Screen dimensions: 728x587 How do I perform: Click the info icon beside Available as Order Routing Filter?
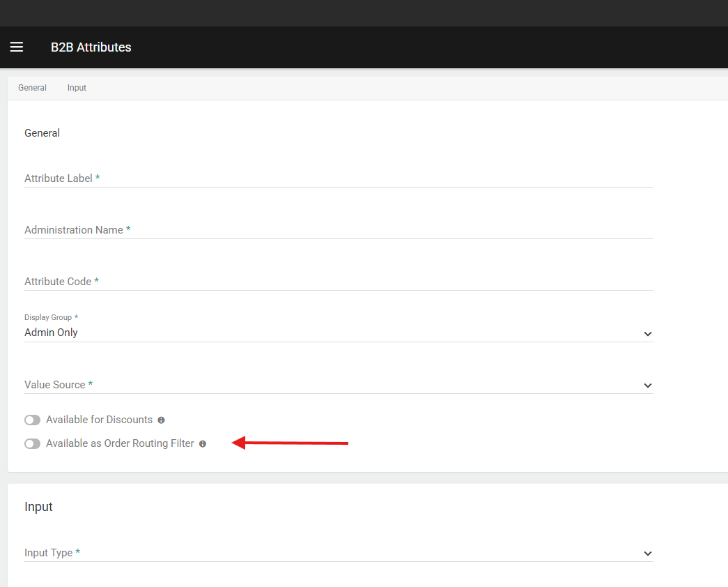[202, 443]
